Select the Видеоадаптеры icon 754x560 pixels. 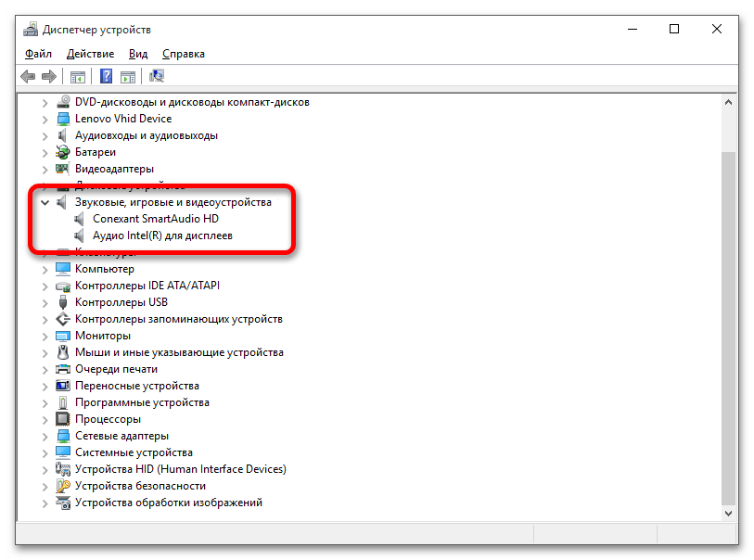click(x=62, y=169)
